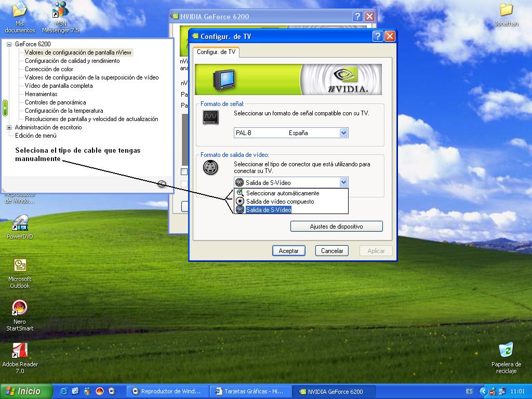
Task: Click the help question mark in Configur. de TV
Action: 378,36
